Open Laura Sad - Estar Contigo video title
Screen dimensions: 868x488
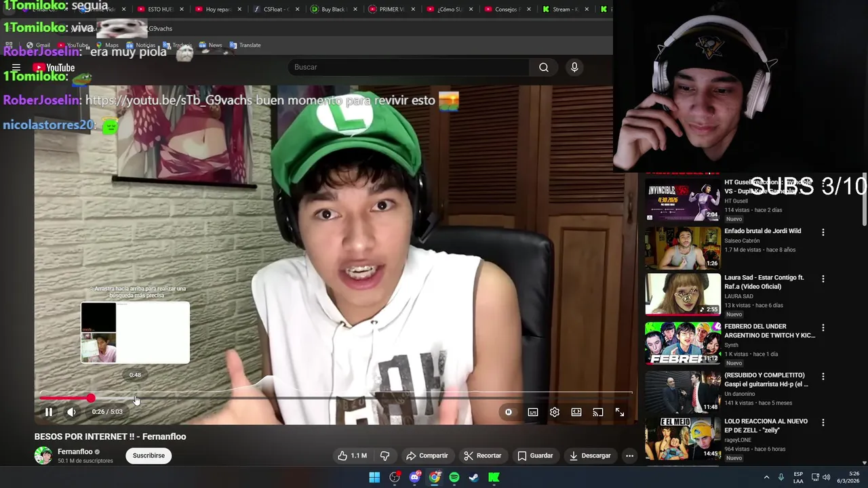764,282
